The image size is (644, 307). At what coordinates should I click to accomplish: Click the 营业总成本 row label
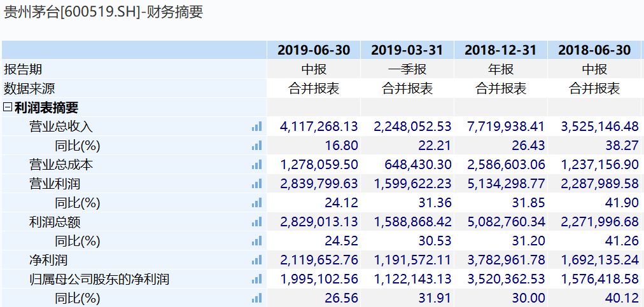tap(61, 165)
